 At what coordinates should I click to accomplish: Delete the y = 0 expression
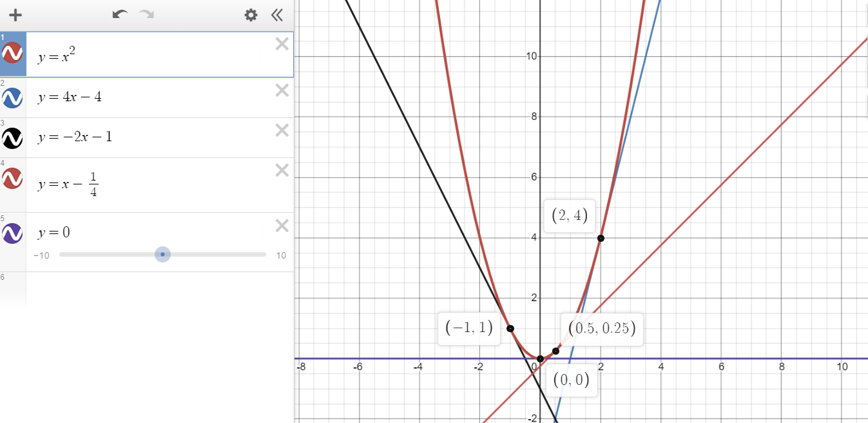pyautogui.click(x=282, y=226)
